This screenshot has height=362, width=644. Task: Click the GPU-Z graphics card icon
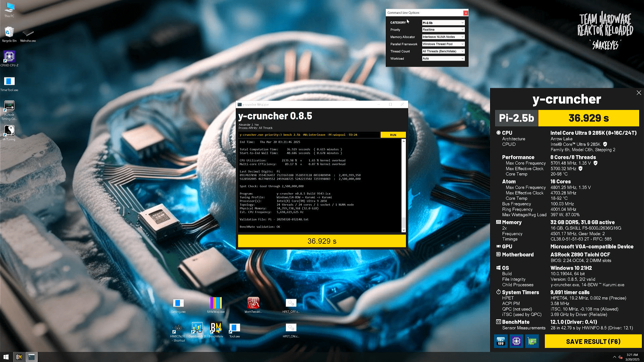click(x=532, y=341)
